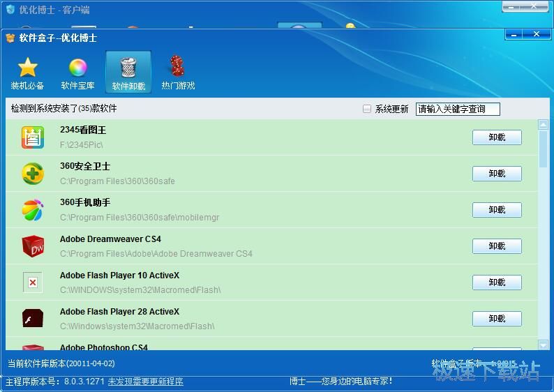Select the 2345看图王 name text

click(83, 130)
